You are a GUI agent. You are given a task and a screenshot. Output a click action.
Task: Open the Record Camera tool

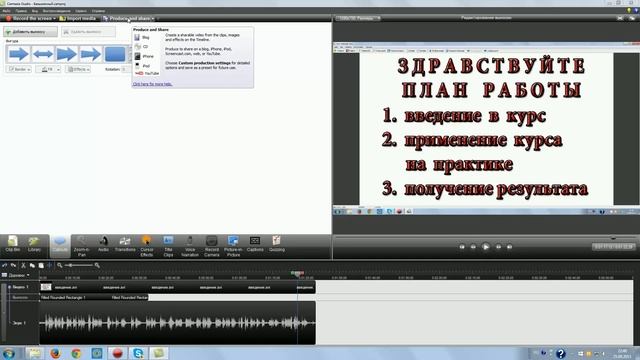tap(211, 247)
